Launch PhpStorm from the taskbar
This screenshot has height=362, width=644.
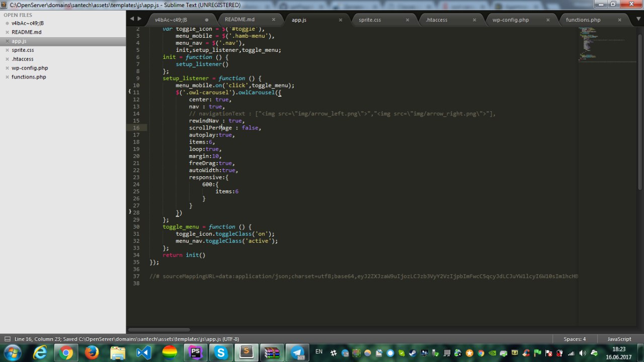[x=195, y=353]
